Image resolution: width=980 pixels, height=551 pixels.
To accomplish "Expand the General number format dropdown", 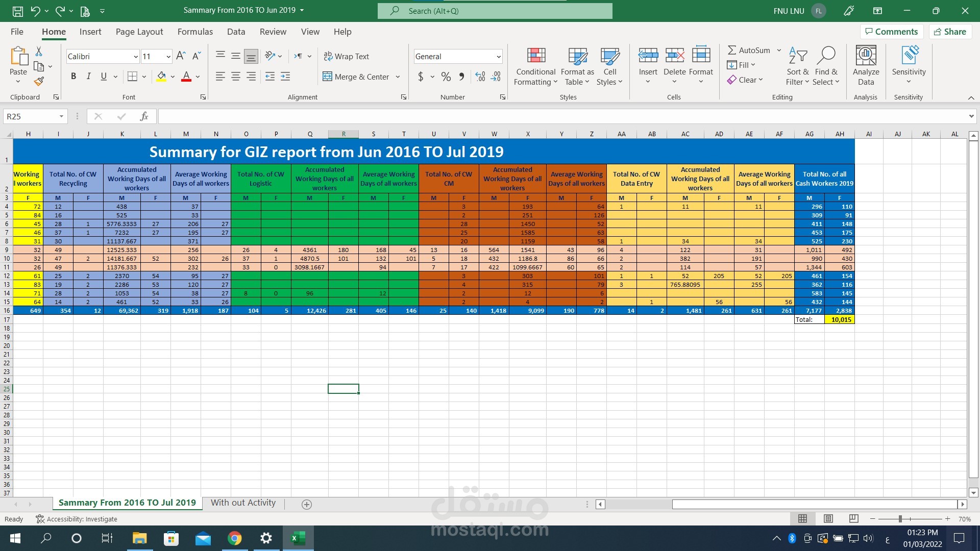I will tap(498, 57).
